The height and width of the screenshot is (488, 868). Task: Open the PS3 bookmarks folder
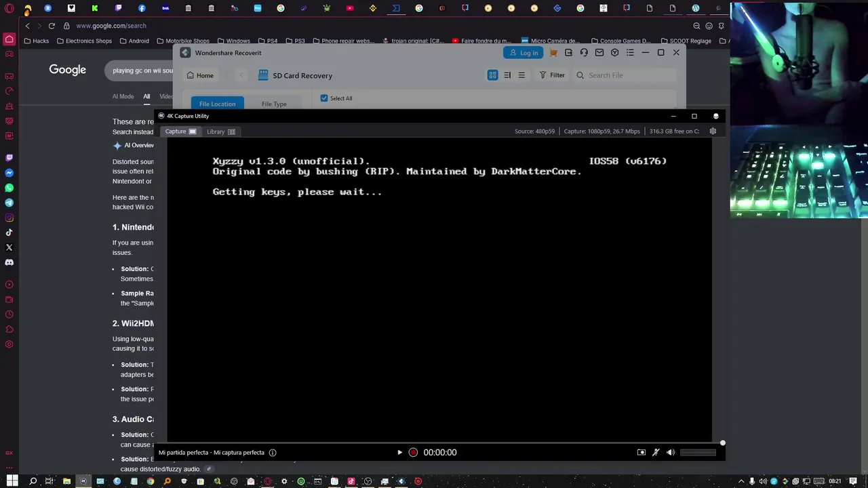tap(294, 41)
